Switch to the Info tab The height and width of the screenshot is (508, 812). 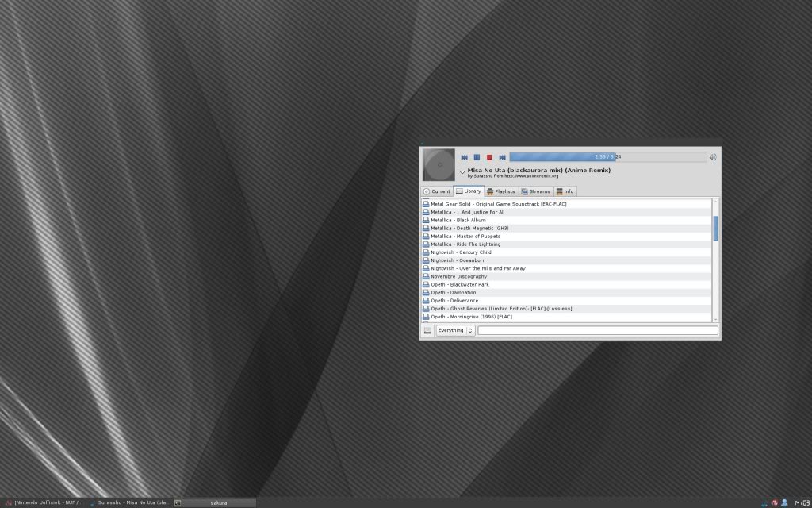coord(565,191)
